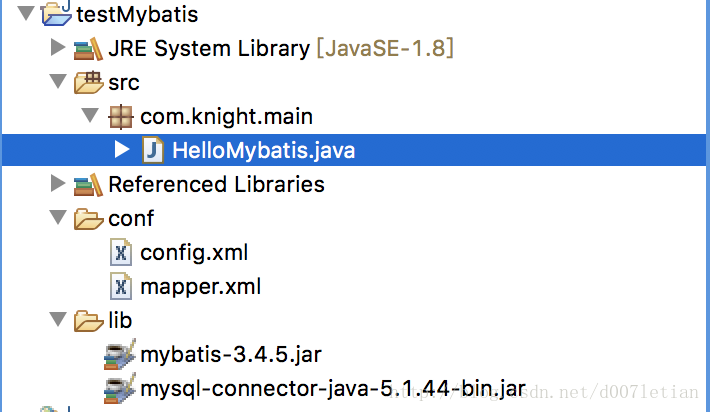Click the mapper.xml XML file icon
This screenshot has width=710, height=412.
pos(121,287)
